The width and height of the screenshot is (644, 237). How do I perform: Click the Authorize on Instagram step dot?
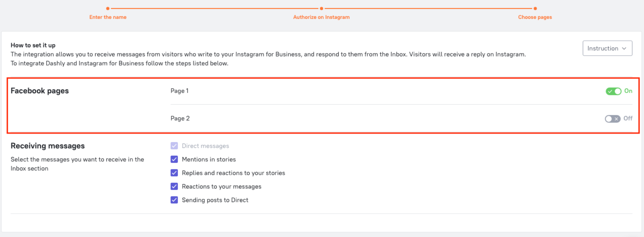tap(321, 8)
